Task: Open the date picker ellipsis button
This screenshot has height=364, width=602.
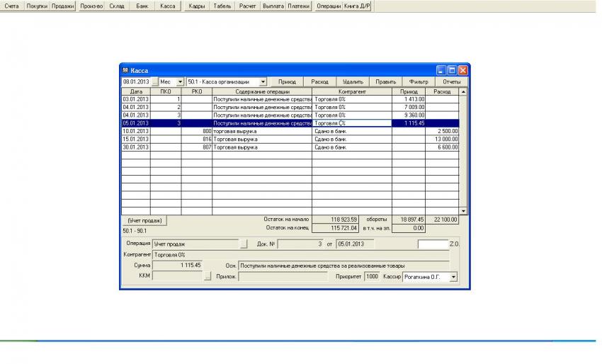Action: click(154, 82)
